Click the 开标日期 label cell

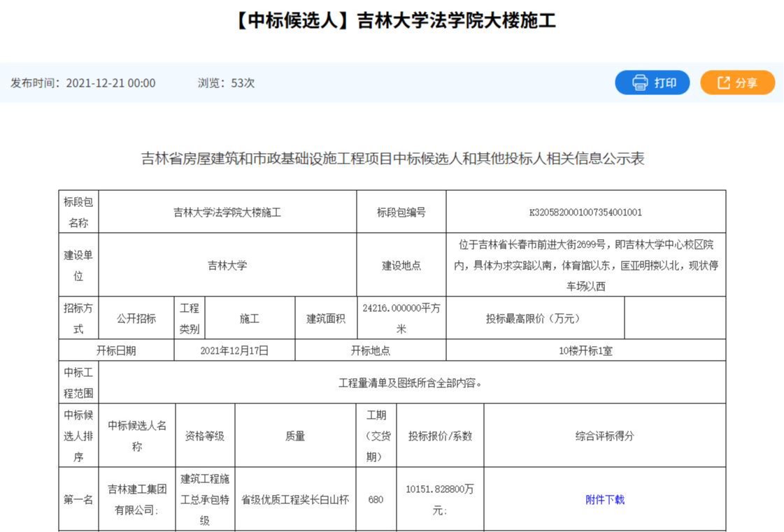pyautogui.click(x=116, y=350)
